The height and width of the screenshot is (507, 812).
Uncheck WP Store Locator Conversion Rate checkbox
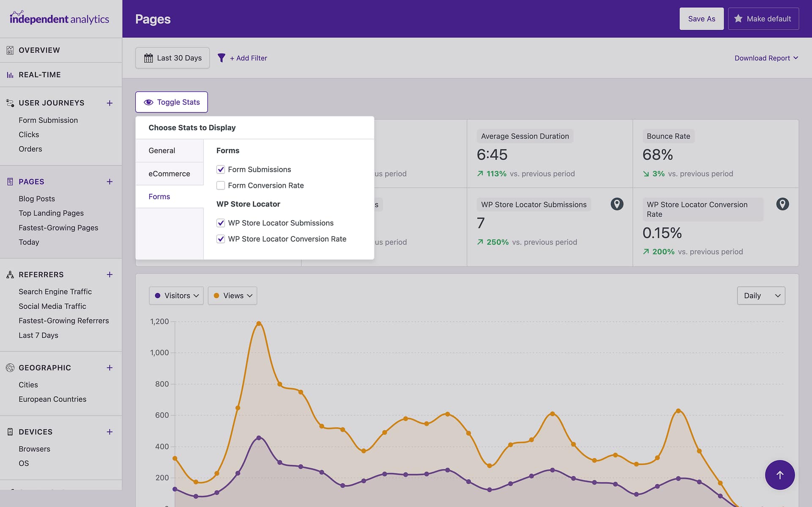point(221,239)
